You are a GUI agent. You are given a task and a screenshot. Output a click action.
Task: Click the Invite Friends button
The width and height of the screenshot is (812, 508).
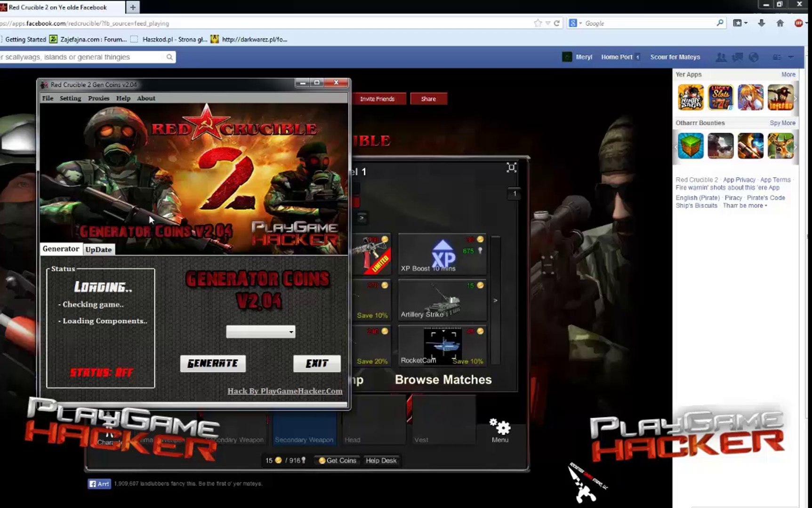(x=377, y=99)
